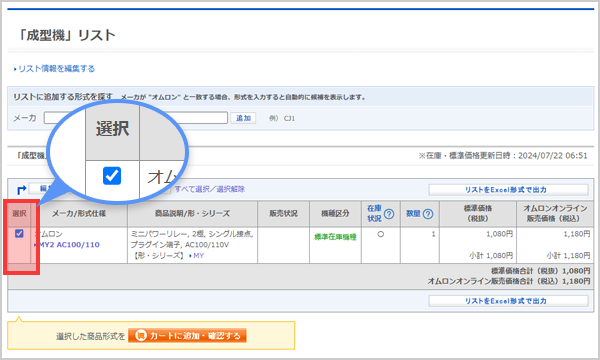Click リストをExcel形式で出力 button below the table

(x=508, y=301)
